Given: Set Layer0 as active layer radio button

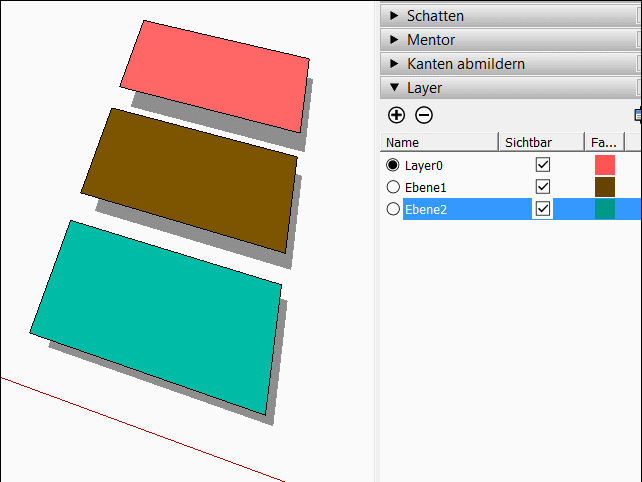Looking at the screenshot, I should pos(393,165).
